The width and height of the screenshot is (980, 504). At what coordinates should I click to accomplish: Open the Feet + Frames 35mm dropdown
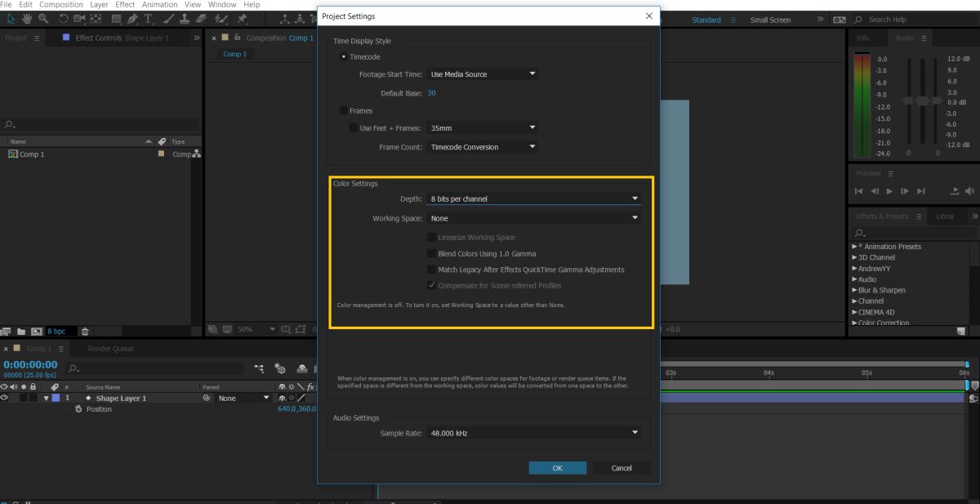(482, 127)
